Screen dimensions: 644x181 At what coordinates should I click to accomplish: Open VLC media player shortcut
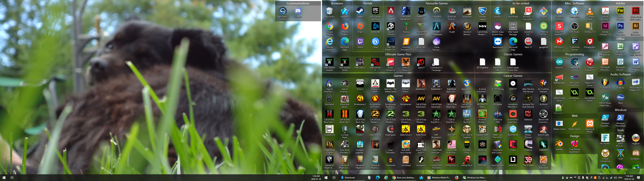click(x=589, y=14)
